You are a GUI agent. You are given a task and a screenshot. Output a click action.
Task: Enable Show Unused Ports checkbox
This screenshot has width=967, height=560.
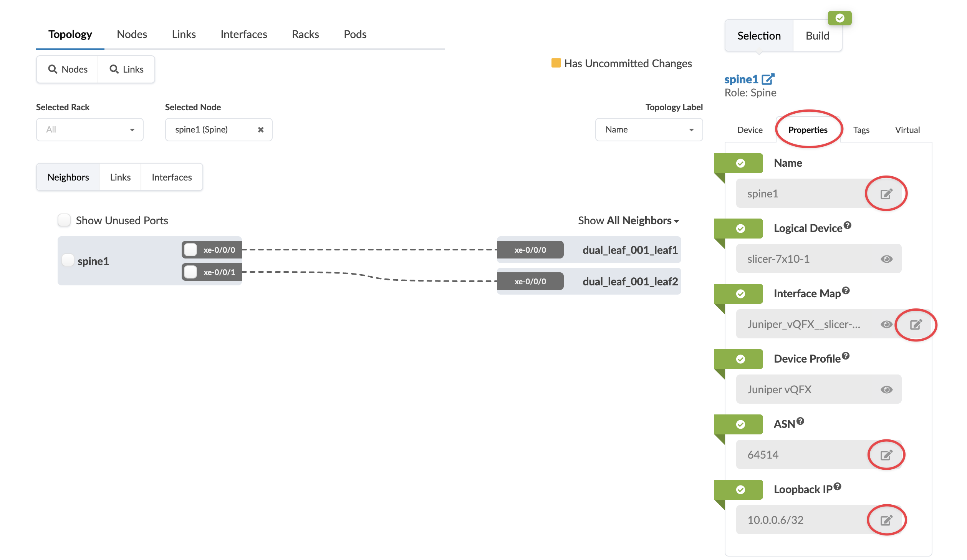point(64,220)
